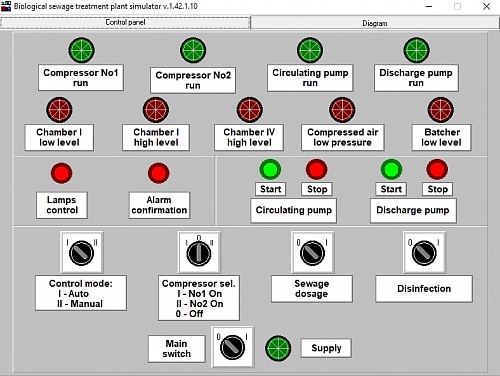The height and width of the screenshot is (376, 500).
Task: Click the Compressor sel. legend box
Action: 199,298
